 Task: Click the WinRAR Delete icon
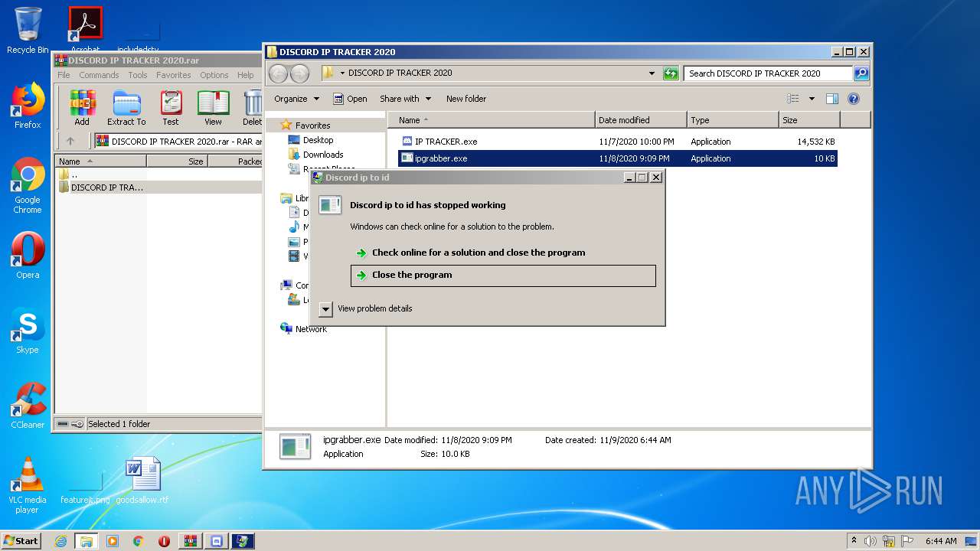(x=253, y=108)
